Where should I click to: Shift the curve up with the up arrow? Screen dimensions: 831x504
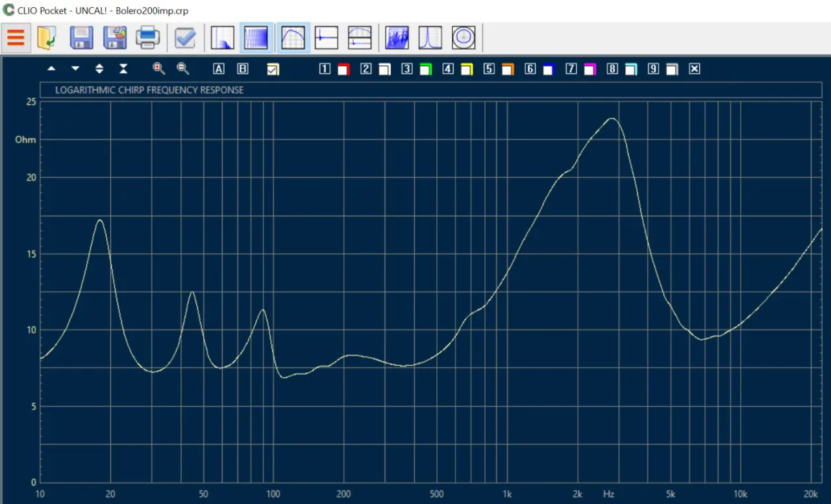coord(51,69)
